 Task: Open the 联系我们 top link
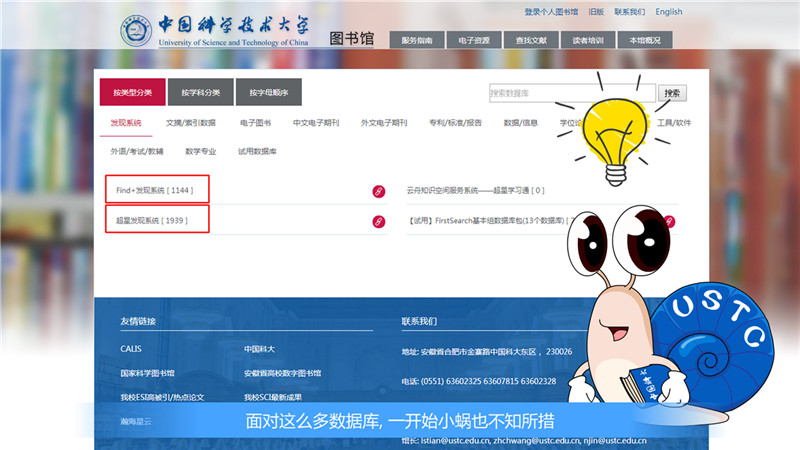pos(630,12)
